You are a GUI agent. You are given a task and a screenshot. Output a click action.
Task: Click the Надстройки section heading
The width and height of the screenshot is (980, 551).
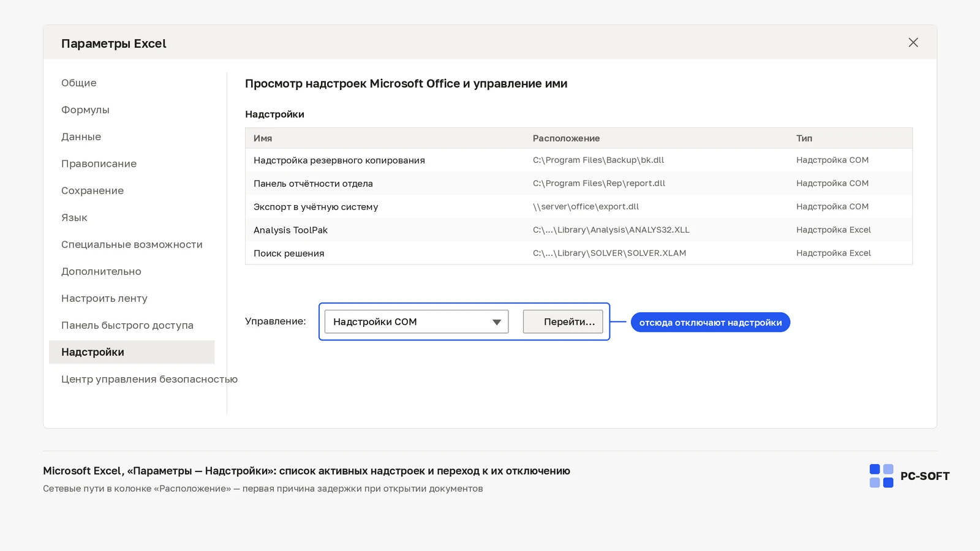(274, 114)
